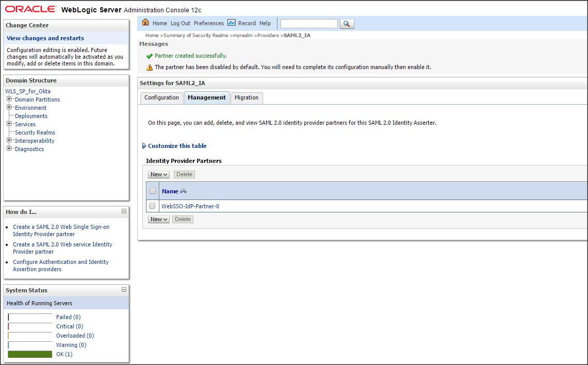Sort by the Name column header
Image resolution: width=588 pixels, height=365 pixels.
(x=170, y=191)
